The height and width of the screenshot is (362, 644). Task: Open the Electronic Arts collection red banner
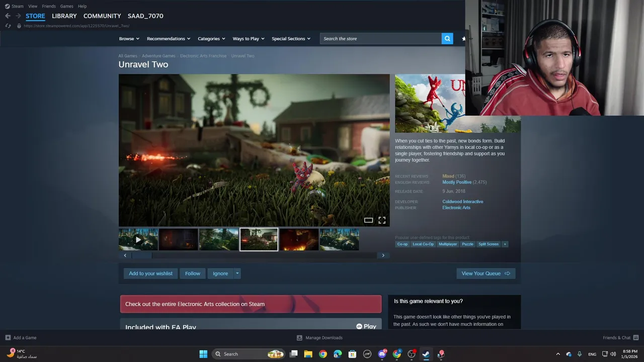[x=251, y=304]
